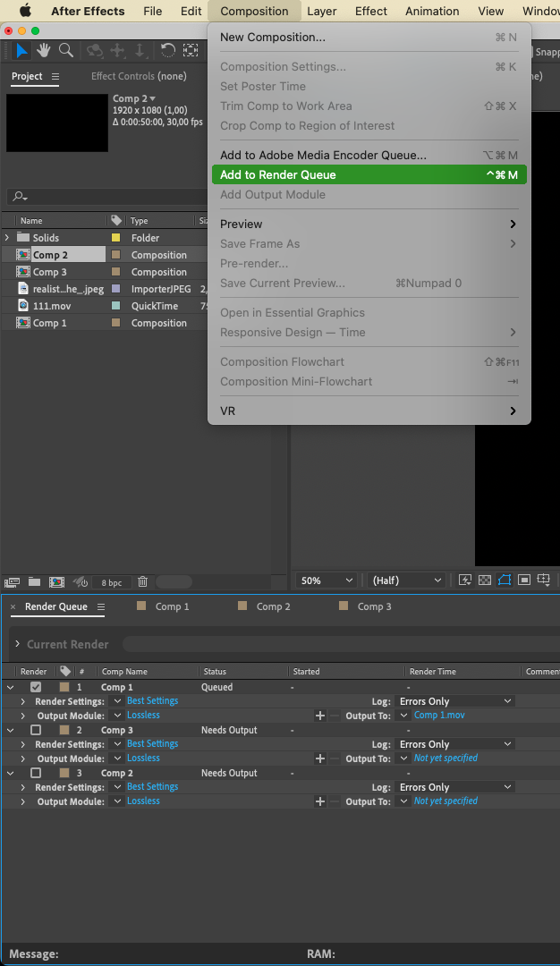Create a new composition from bottom bar
This screenshot has width=560, height=966.
click(x=56, y=581)
